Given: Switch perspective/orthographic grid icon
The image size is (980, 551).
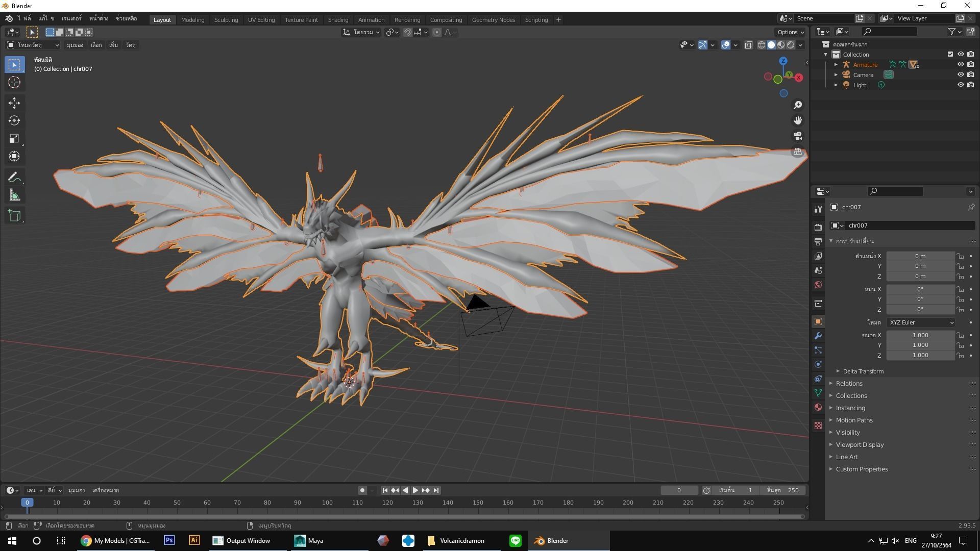Looking at the screenshot, I should tap(798, 152).
